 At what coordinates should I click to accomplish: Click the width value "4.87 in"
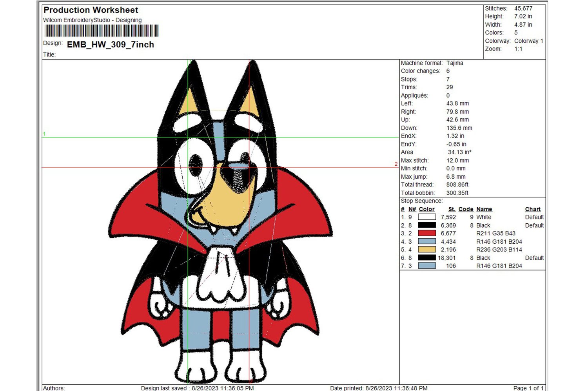click(x=523, y=25)
